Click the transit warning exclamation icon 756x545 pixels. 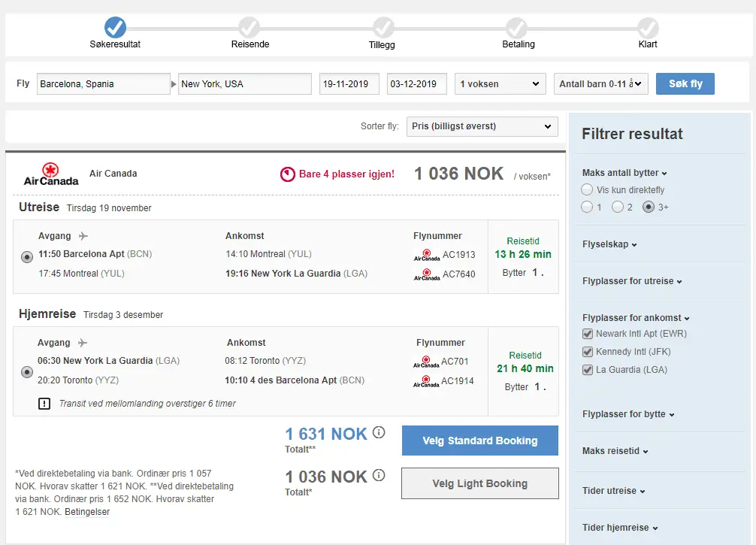tap(44, 404)
